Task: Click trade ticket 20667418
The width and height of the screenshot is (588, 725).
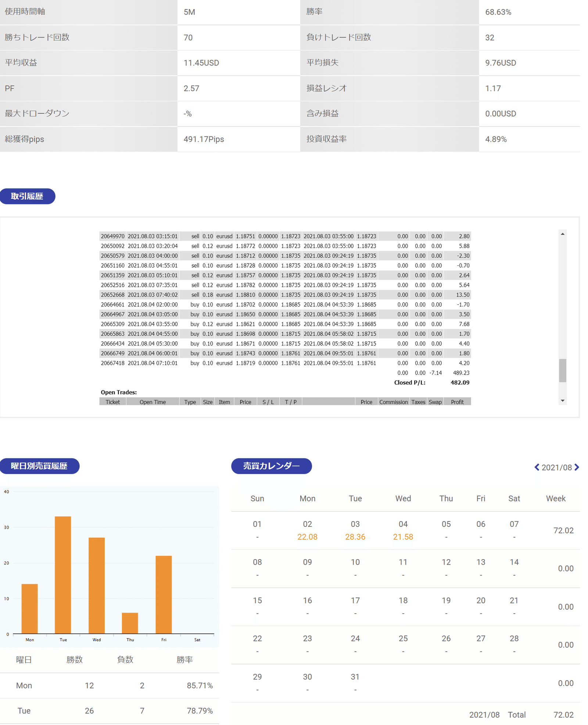Action: click(x=113, y=363)
